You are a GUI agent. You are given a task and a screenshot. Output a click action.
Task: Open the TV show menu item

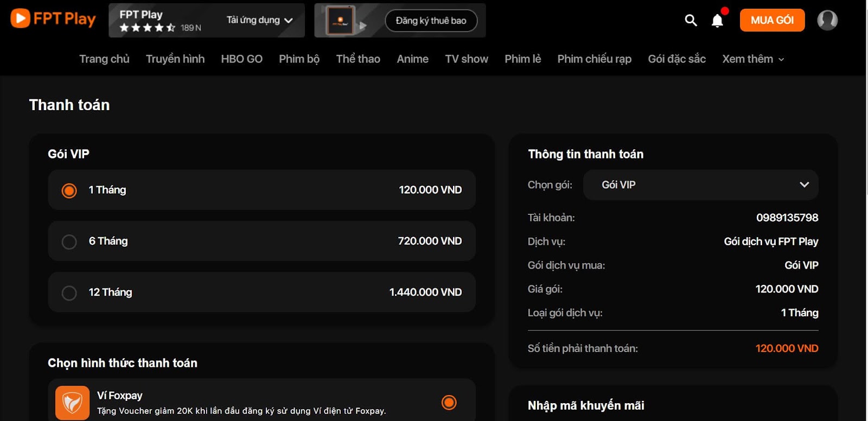pyautogui.click(x=467, y=59)
